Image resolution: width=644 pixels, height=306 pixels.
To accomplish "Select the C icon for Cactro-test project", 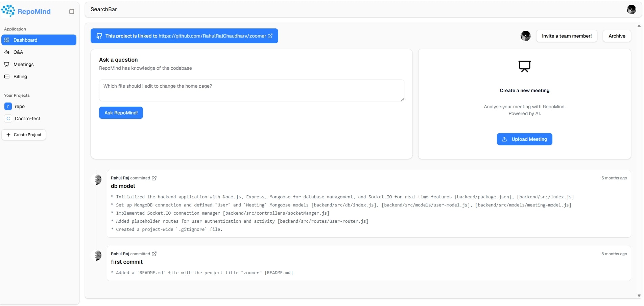I will click(x=8, y=118).
